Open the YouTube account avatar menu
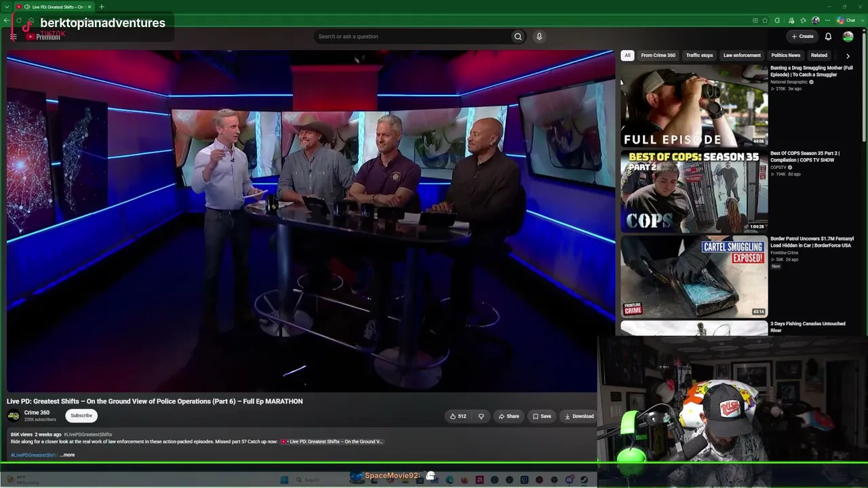This screenshot has width=868, height=488. click(x=848, y=37)
